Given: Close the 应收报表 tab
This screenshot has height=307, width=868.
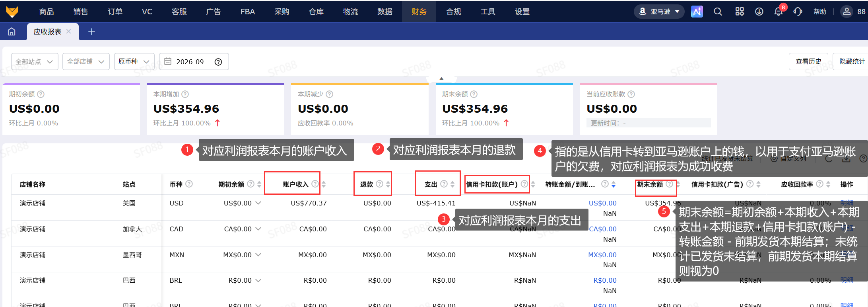Looking at the screenshot, I should point(69,31).
